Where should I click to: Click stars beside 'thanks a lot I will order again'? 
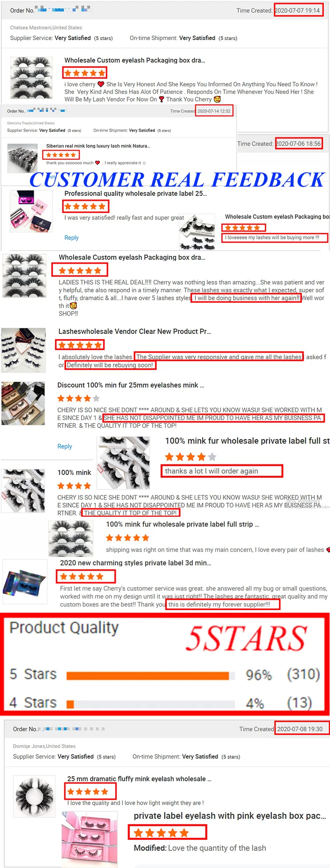point(191,457)
